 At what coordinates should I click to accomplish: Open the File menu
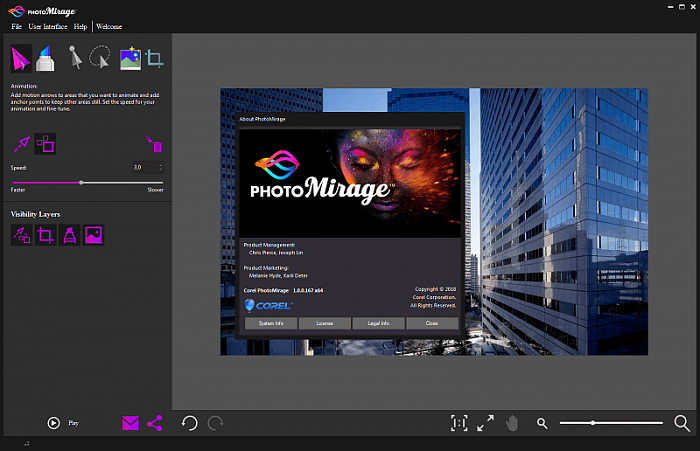coord(17,27)
